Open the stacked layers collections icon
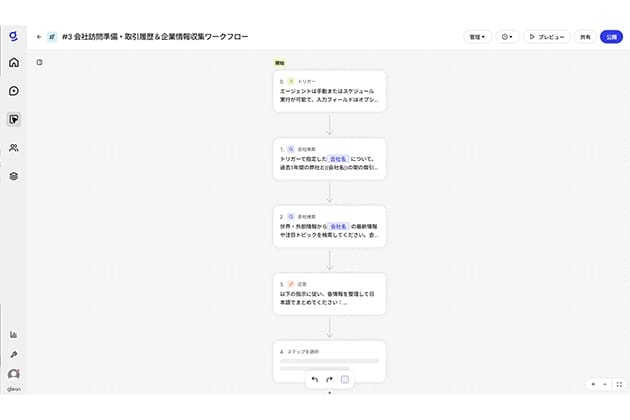 [14, 175]
